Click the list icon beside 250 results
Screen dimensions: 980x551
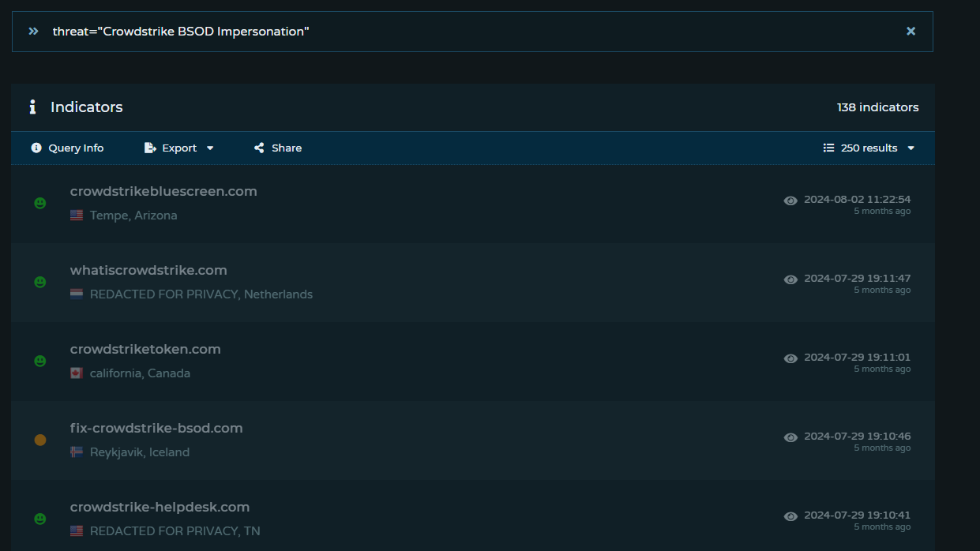(x=828, y=148)
